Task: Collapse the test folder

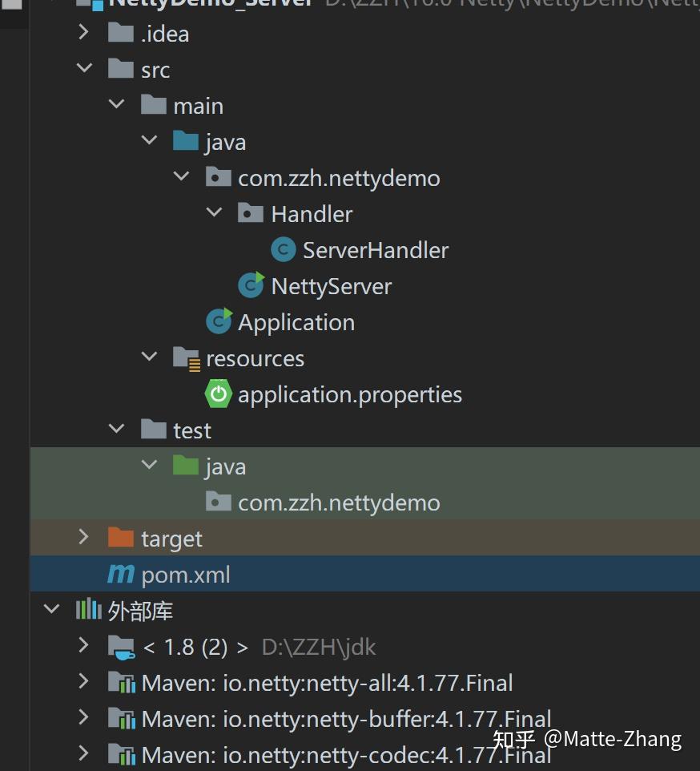Action: pos(117,428)
